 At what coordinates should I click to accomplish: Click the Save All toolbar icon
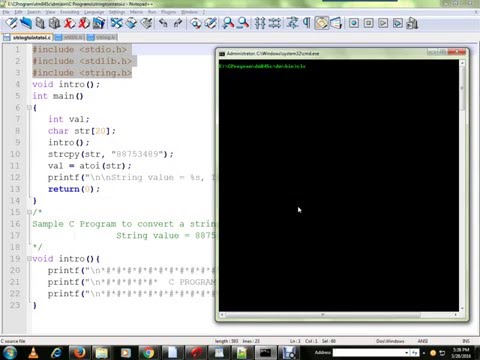click(x=54, y=23)
